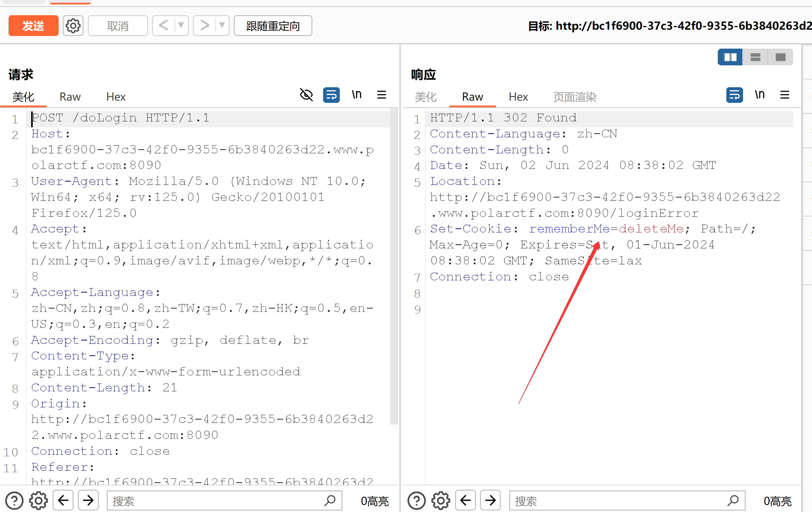Click next match arrow below response panel

coord(490,500)
